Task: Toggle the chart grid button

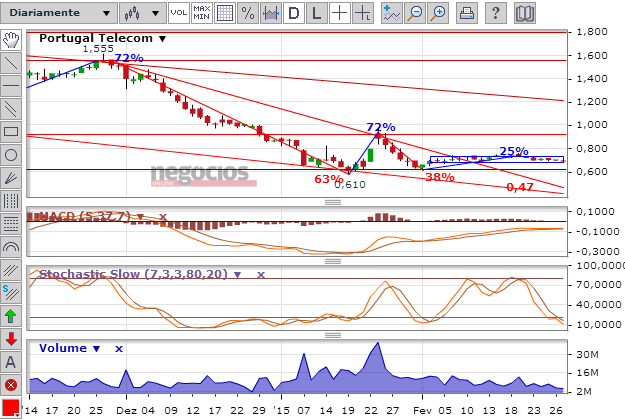Action: pyautogui.click(x=225, y=13)
